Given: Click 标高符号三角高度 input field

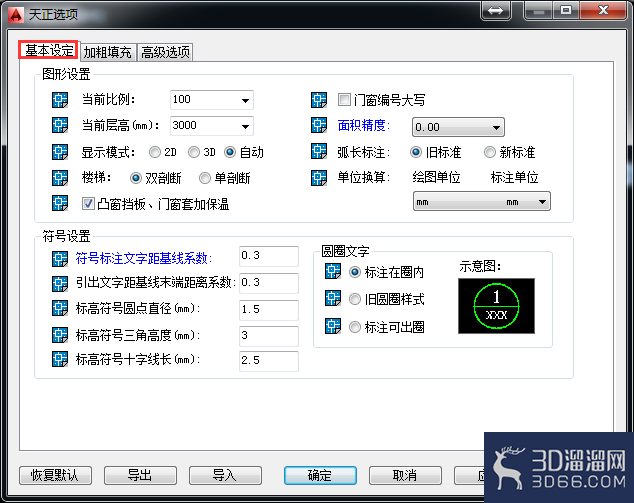Looking at the screenshot, I should [x=269, y=336].
